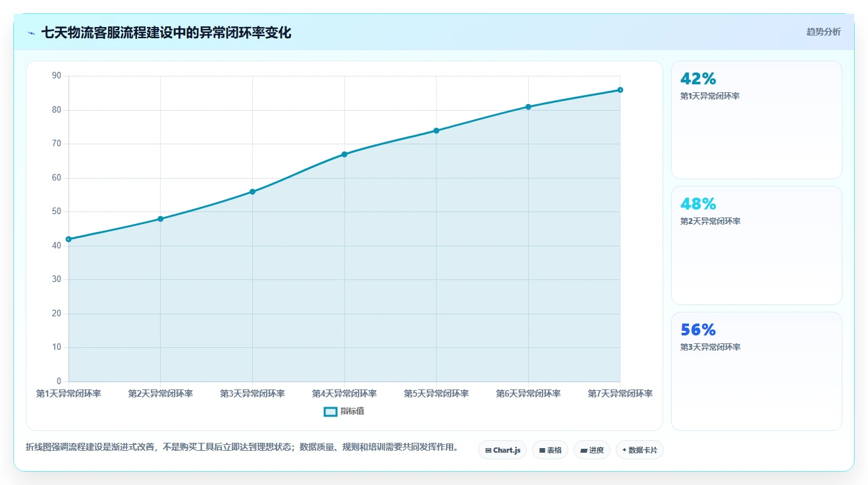Click x-axis label 第4天异常闭环率
This screenshot has width=868, height=485.
tap(344, 393)
